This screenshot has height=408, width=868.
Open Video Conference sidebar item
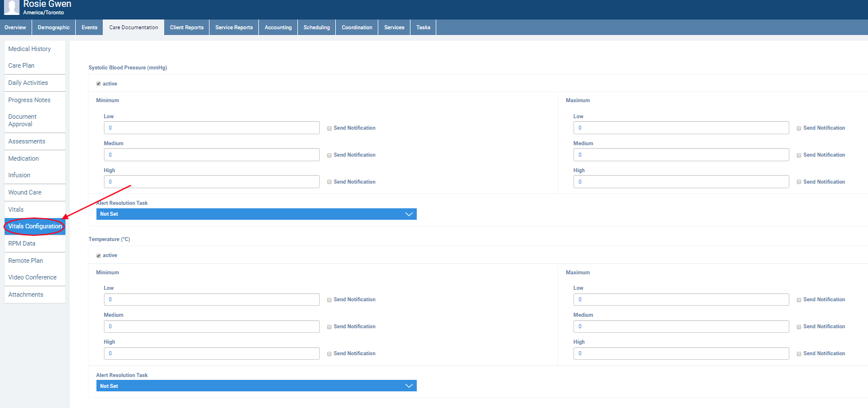pyautogui.click(x=32, y=277)
